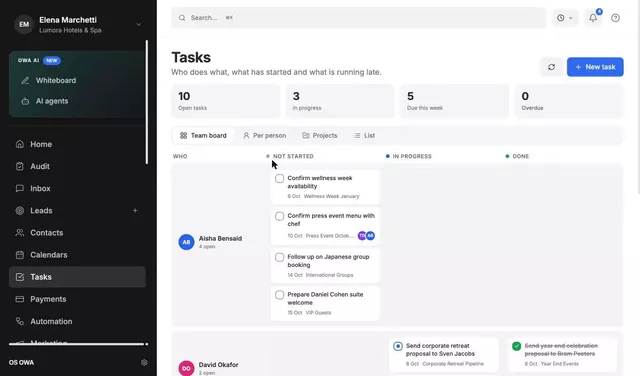Screen dimensions: 640x376
Task: Click David Okafor's DO avatar
Action: click(186, 368)
